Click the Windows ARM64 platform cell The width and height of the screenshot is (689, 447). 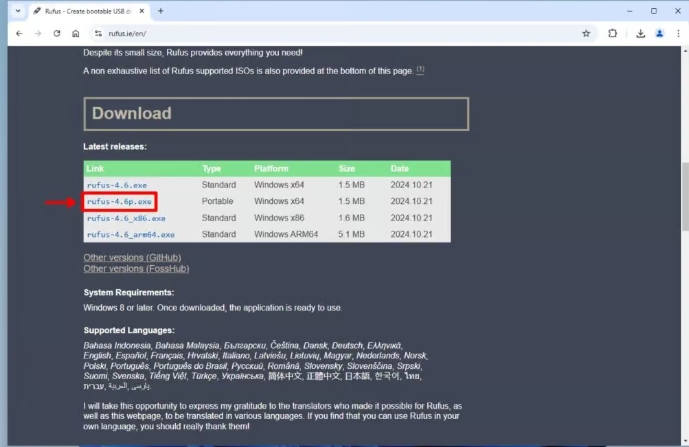pyautogui.click(x=286, y=234)
